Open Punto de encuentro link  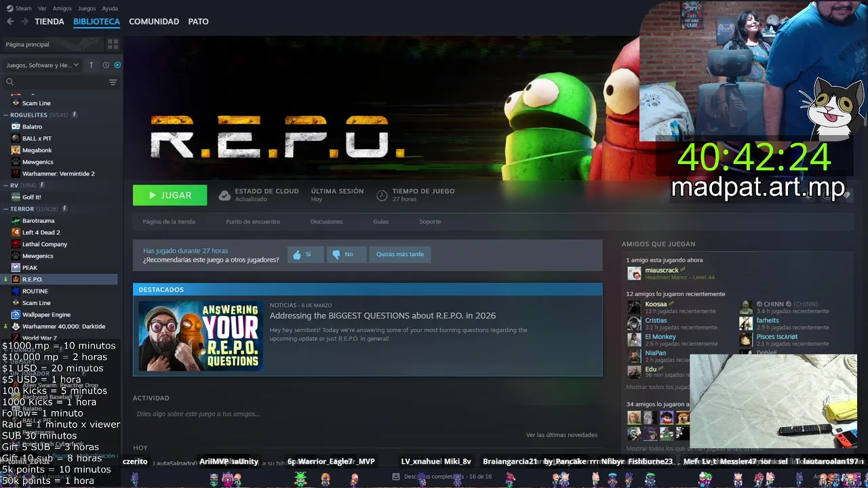tap(253, 222)
